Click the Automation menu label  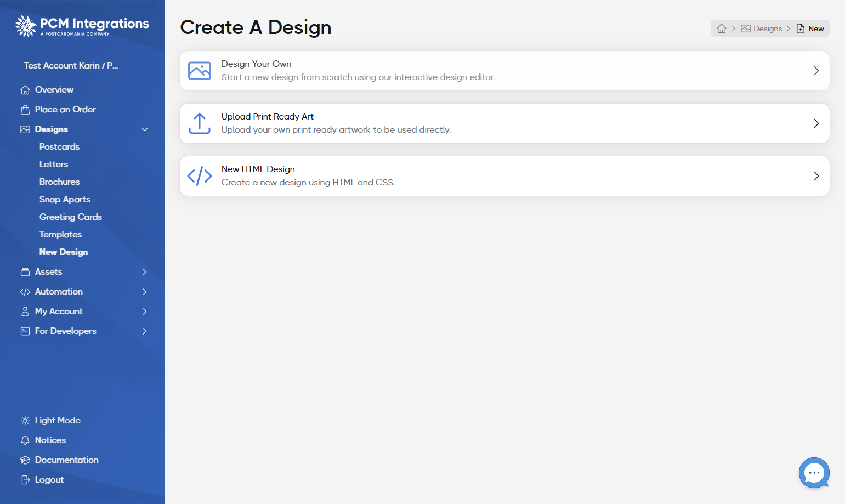click(x=59, y=292)
